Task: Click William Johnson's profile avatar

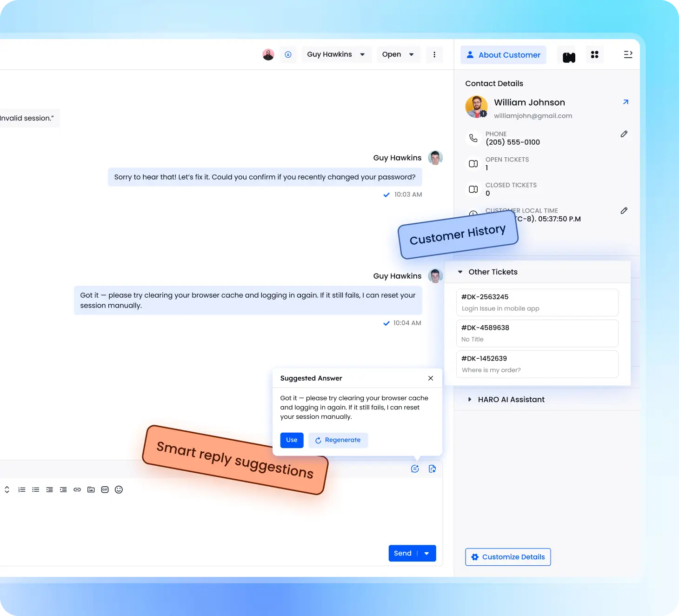Action: [476, 107]
